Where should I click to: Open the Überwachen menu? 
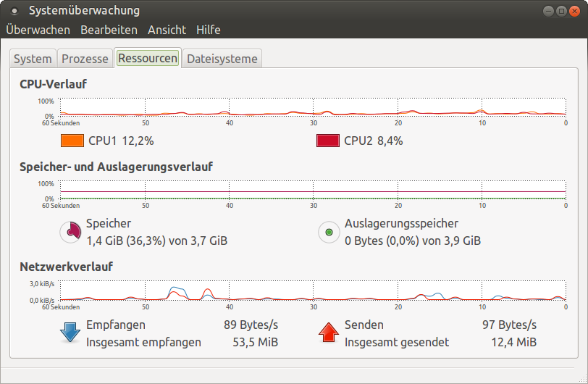[x=38, y=30]
